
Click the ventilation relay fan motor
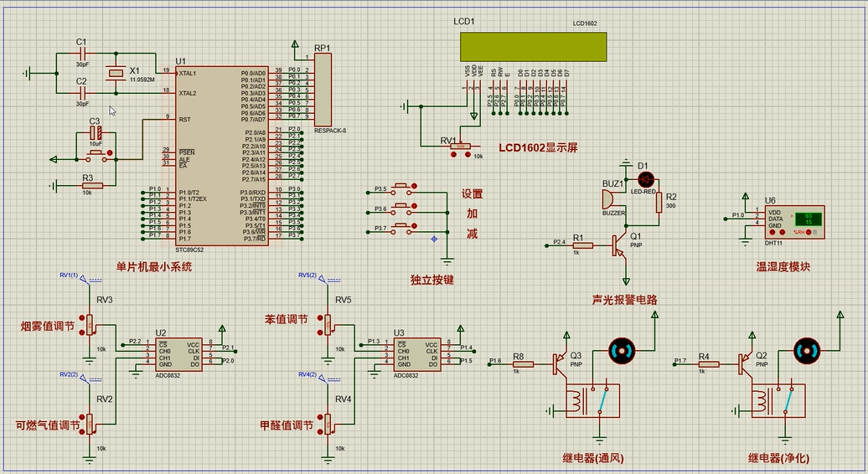click(x=622, y=351)
